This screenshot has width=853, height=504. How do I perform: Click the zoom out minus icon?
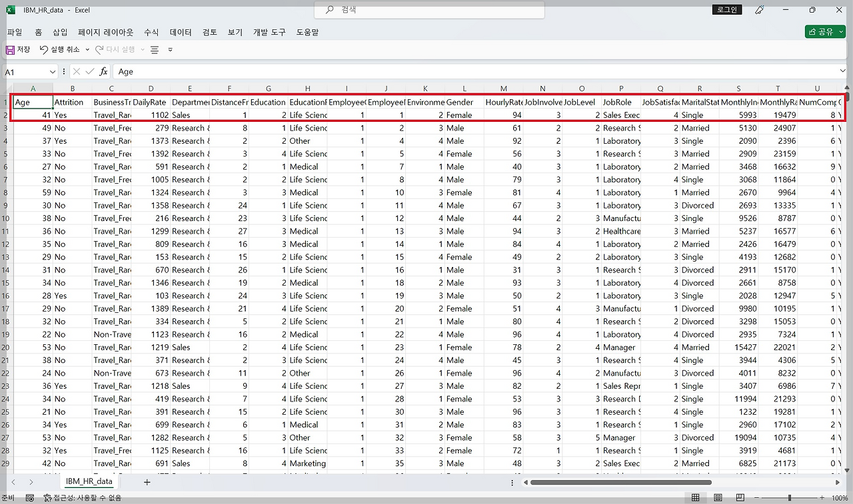point(756,498)
